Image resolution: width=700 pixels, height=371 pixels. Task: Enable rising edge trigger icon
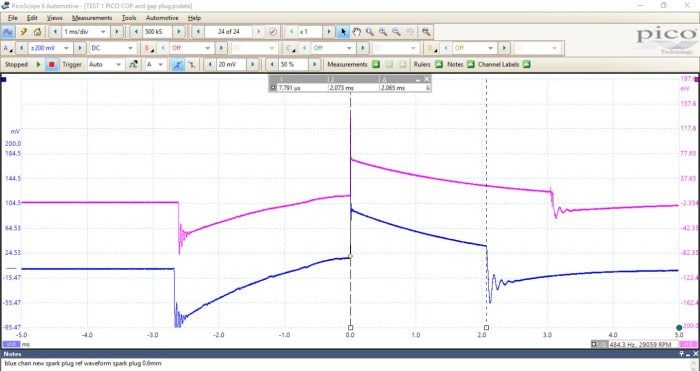point(178,64)
